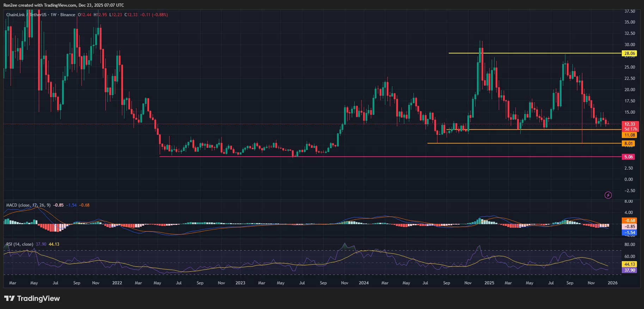Select the ChainLink / TetherUS symbol title
Image resolution: width=644 pixels, height=309 pixels.
[x=26, y=15]
